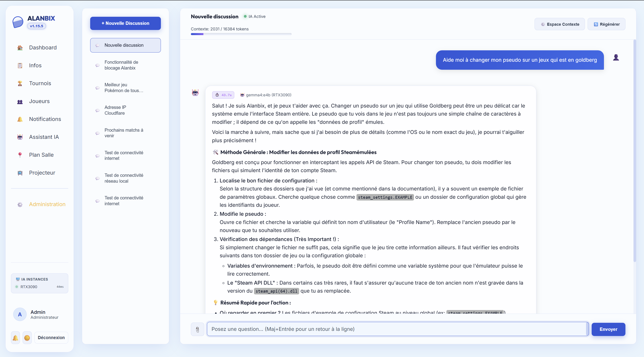
Task: Go to Joueurs page
Action: [x=40, y=101]
